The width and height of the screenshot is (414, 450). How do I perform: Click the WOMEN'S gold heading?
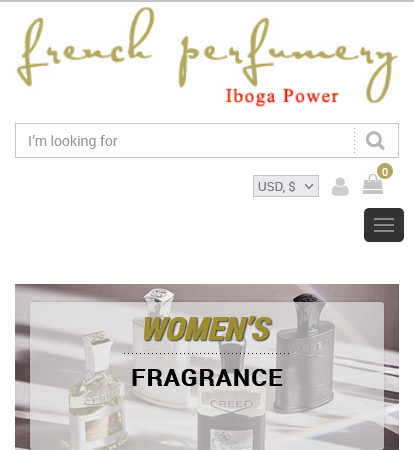207,329
